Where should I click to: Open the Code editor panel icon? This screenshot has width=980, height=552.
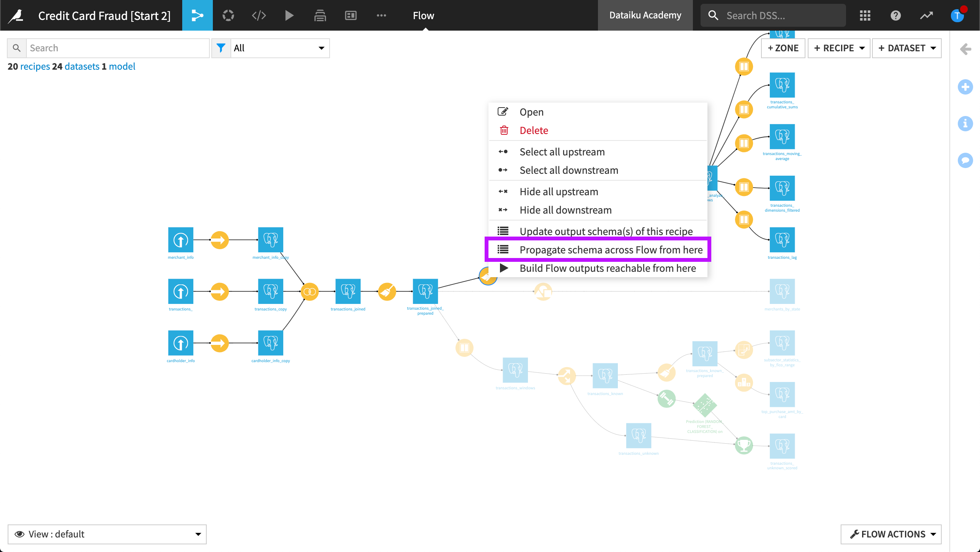tap(258, 15)
